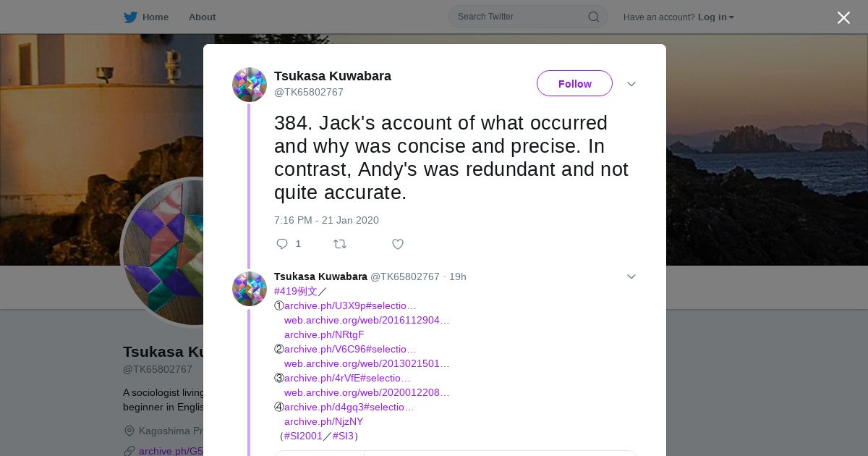
Task: Expand the reply tweet options chevron
Action: tap(631, 276)
